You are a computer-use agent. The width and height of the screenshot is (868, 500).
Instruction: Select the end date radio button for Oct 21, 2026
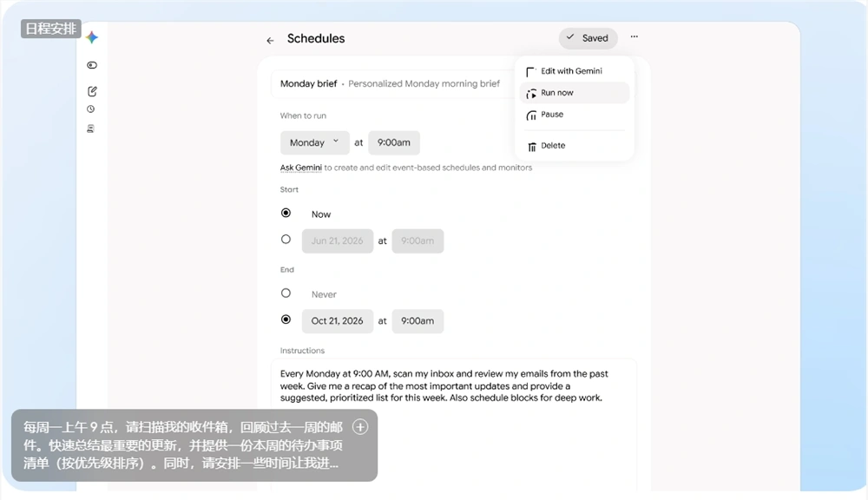tap(286, 319)
